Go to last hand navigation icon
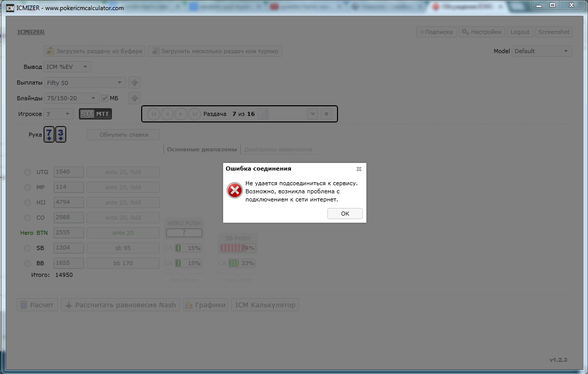 click(194, 114)
